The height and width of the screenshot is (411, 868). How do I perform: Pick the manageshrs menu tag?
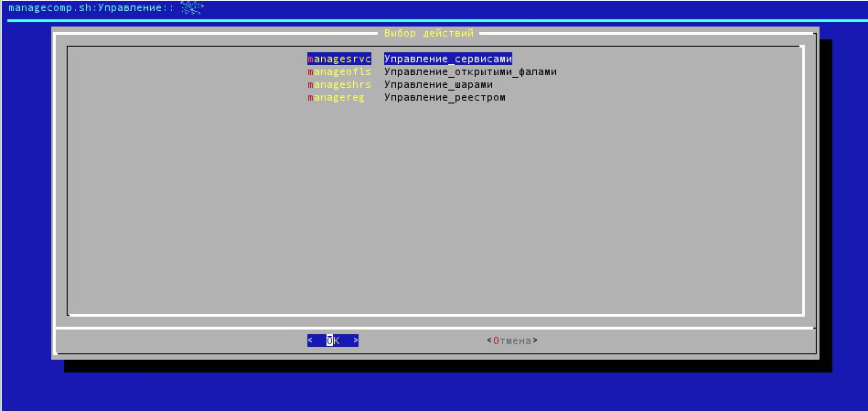pos(339,84)
